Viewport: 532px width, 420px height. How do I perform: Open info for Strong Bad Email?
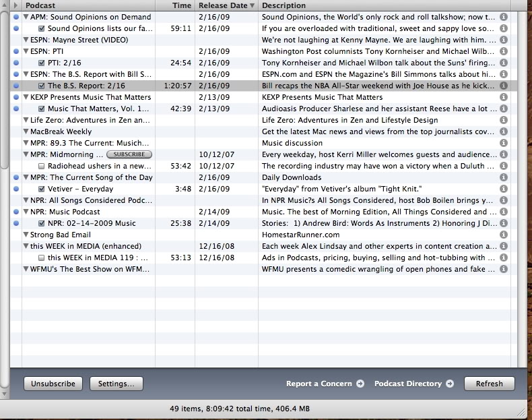click(504, 235)
